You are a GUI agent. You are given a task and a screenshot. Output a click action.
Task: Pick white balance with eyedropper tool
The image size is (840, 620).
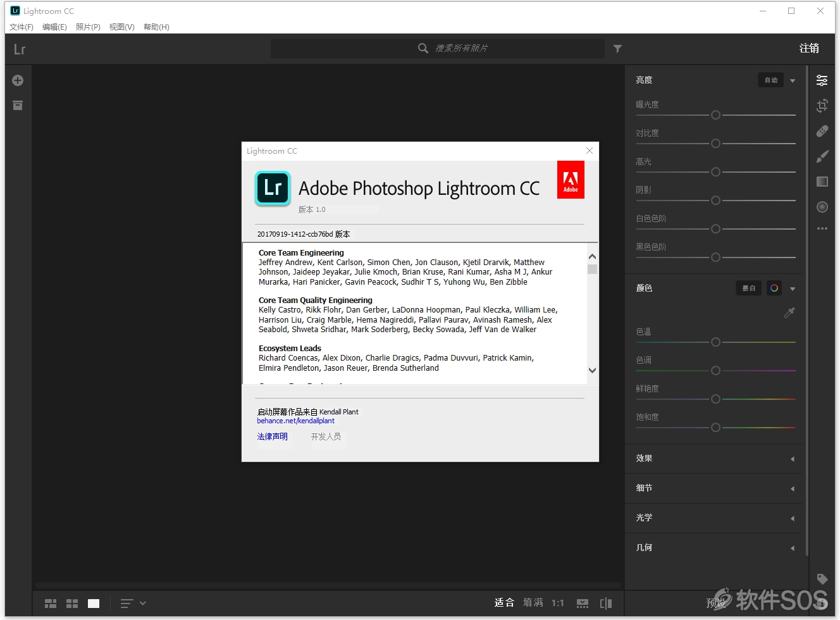(789, 313)
